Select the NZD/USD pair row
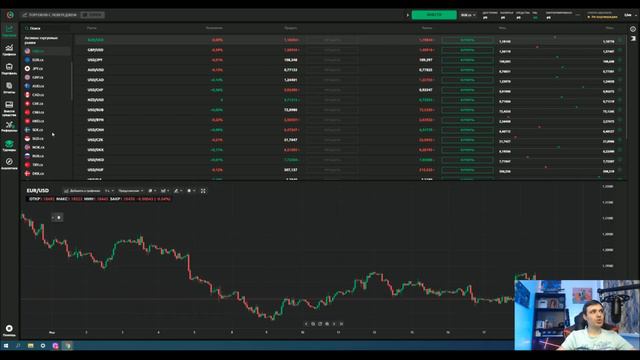640x360 pixels. pyautogui.click(x=351, y=100)
